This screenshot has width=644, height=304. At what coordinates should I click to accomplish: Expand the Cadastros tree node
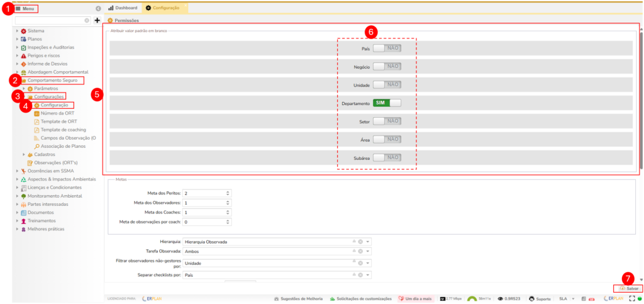pos(24,154)
